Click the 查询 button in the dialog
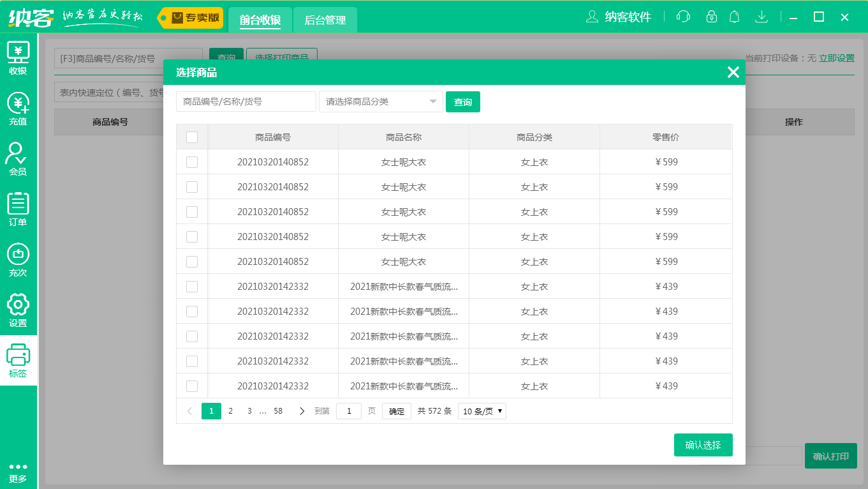 click(462, 102)
